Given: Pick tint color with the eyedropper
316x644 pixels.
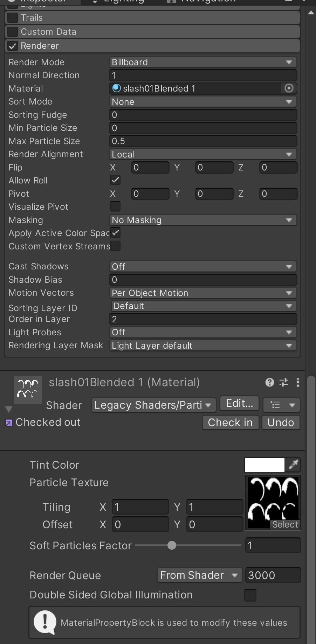Looking at the screenshot, I should 293,465.
